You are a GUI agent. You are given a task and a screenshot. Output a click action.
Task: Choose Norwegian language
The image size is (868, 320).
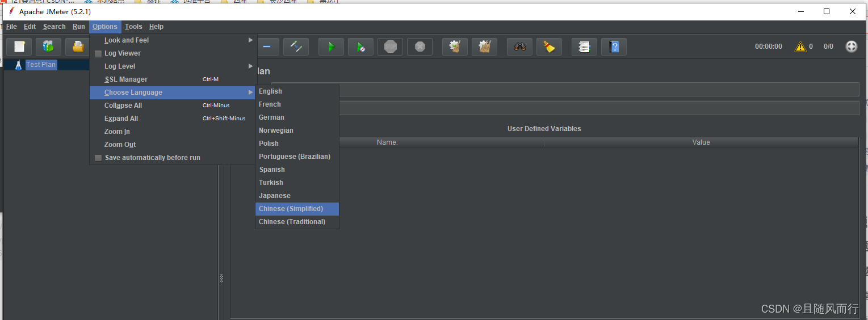click(297, 130)
